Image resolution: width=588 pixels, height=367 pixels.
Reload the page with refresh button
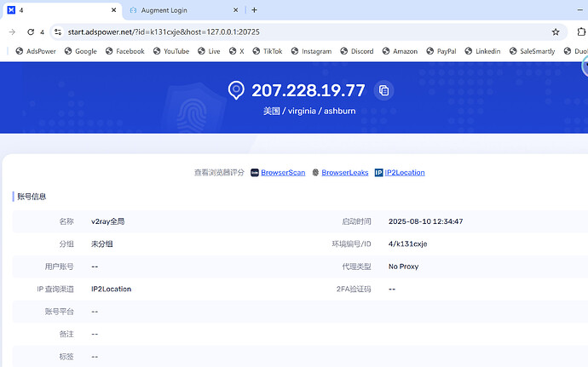click(31, 32)
